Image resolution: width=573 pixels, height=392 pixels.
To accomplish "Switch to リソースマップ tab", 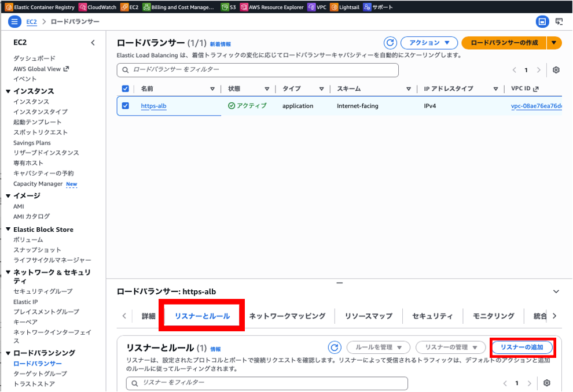I will [x=368, y=316].
